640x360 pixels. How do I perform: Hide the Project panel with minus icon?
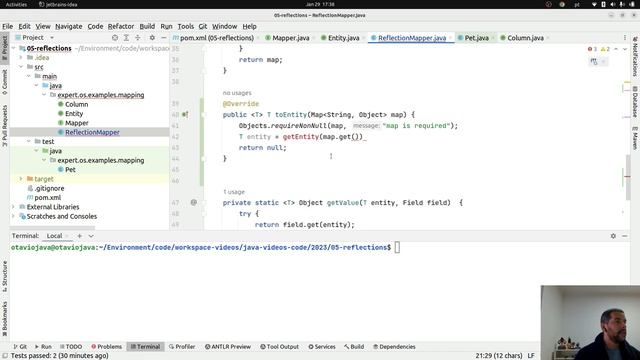(x=164, y=38)
